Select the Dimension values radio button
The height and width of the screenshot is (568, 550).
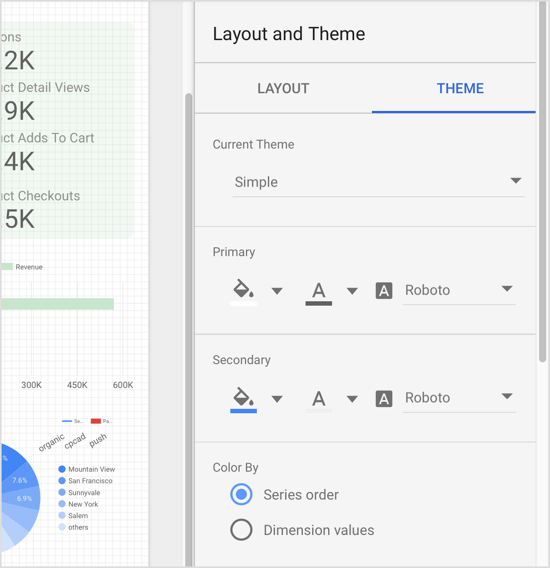[241, 530]
